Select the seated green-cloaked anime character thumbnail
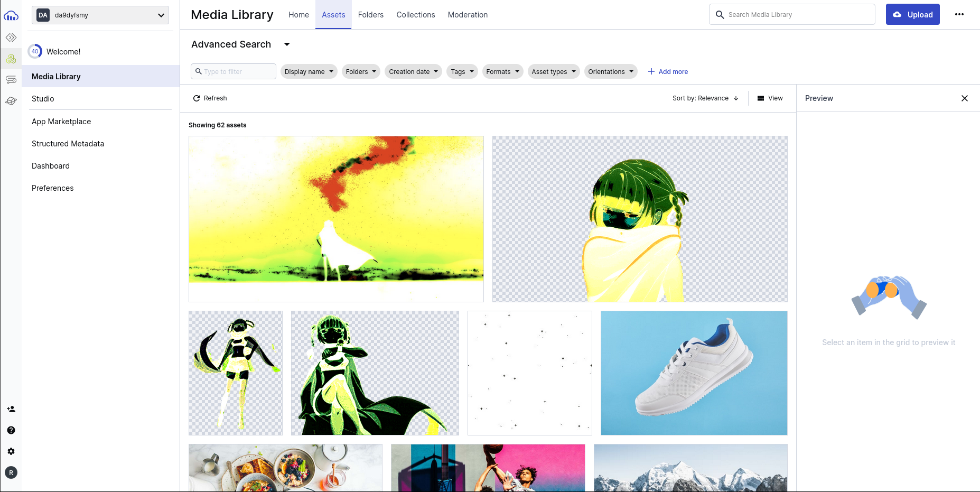The image size is (980, 492). (375, 373)
